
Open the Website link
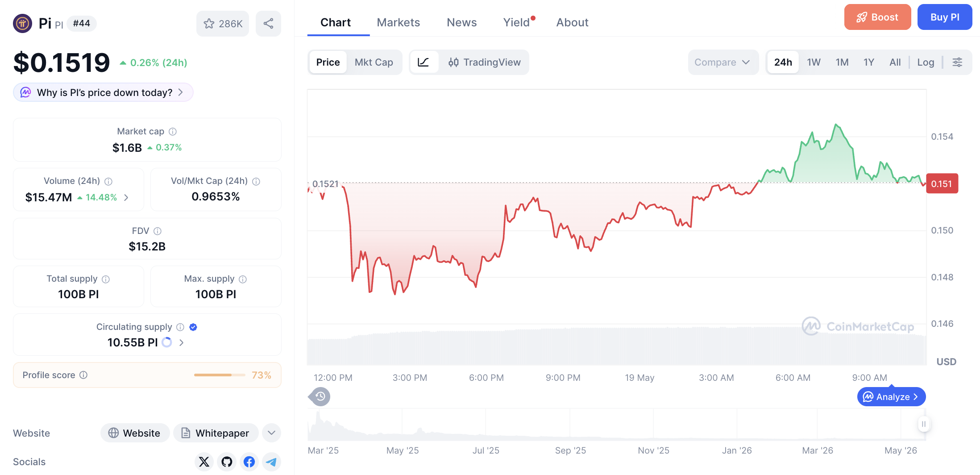[135, 433]
